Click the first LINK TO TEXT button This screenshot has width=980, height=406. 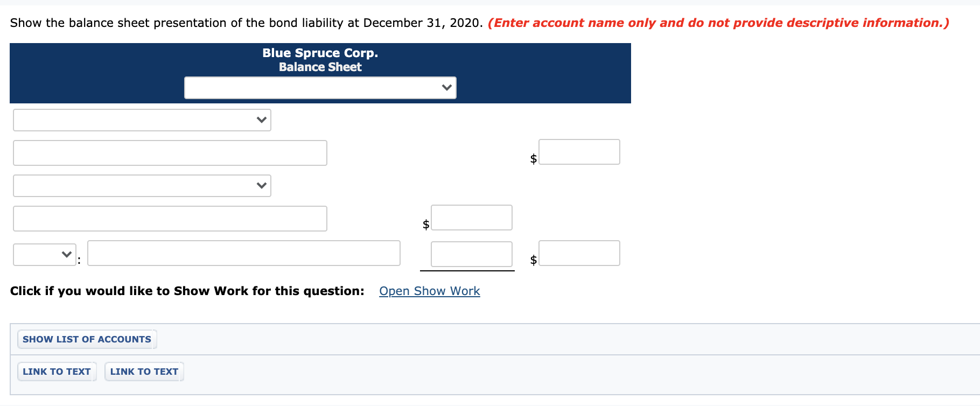coord(56,371)
